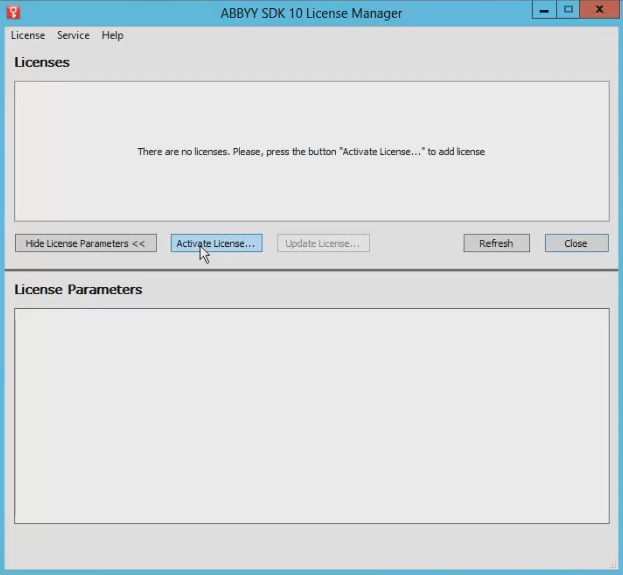
Task: Click the Licenses section heading
Action: coord(42,62)
